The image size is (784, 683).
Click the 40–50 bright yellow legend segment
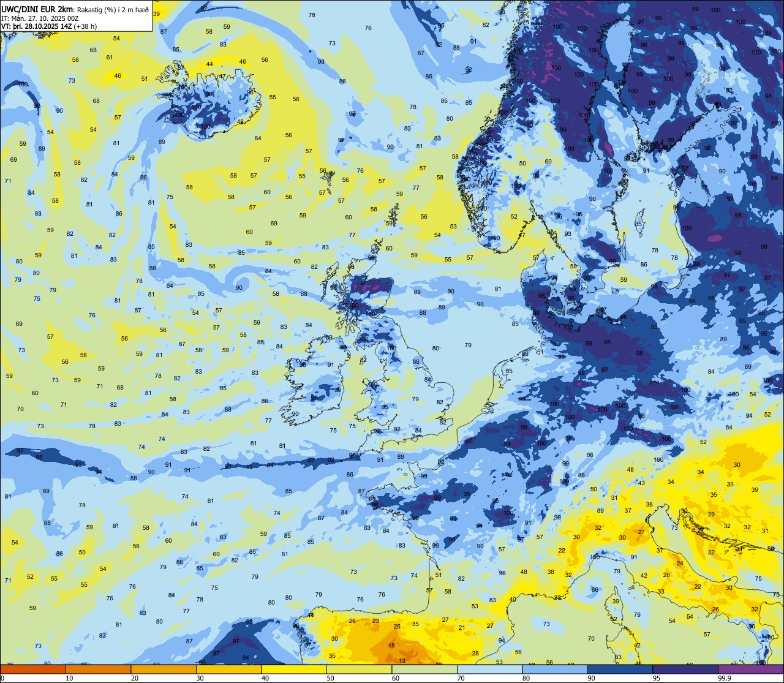click(294, 669)
